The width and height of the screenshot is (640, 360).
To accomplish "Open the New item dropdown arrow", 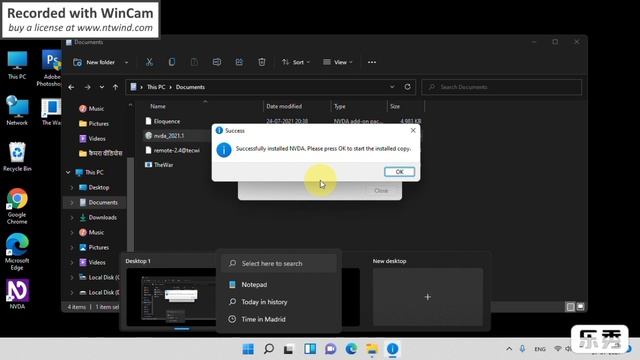I will coord(127,62).
